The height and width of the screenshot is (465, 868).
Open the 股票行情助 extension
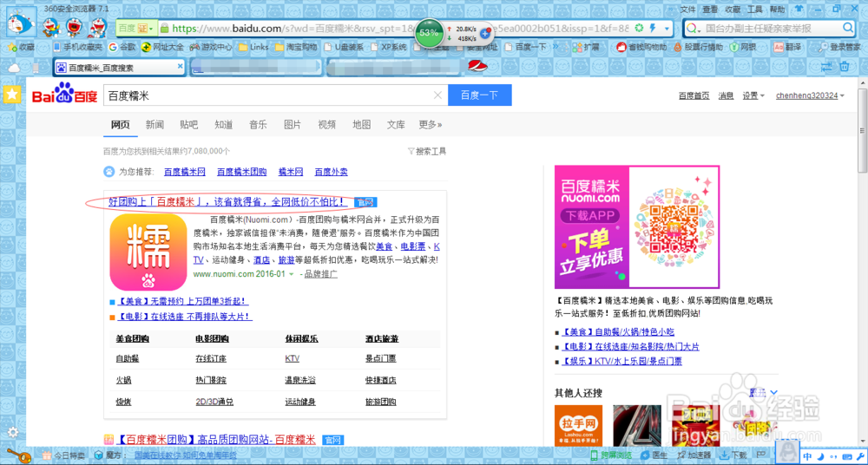[699, 48]
